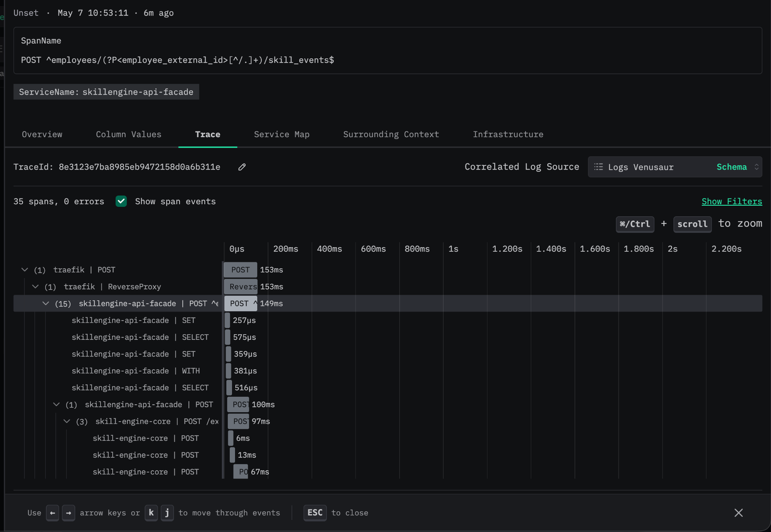Click the scroll key hint
Screen dimensions: 771x532
tap(692, 224)
